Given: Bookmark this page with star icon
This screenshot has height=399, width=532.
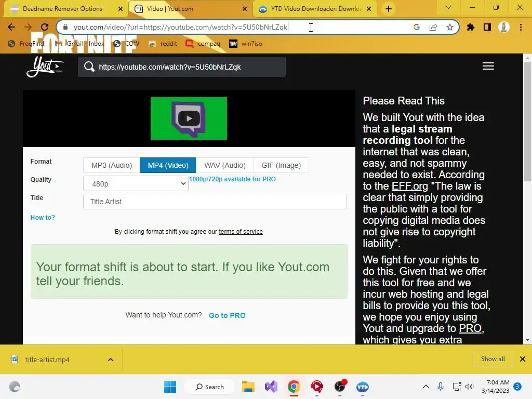Looking at the screenshot, I should tap(450, 27).
